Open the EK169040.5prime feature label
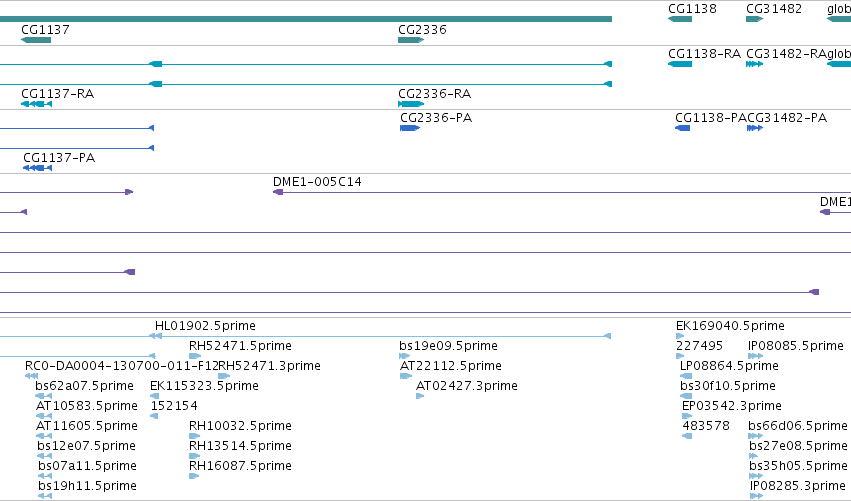The image size is (851, 501). coord(730,326)
